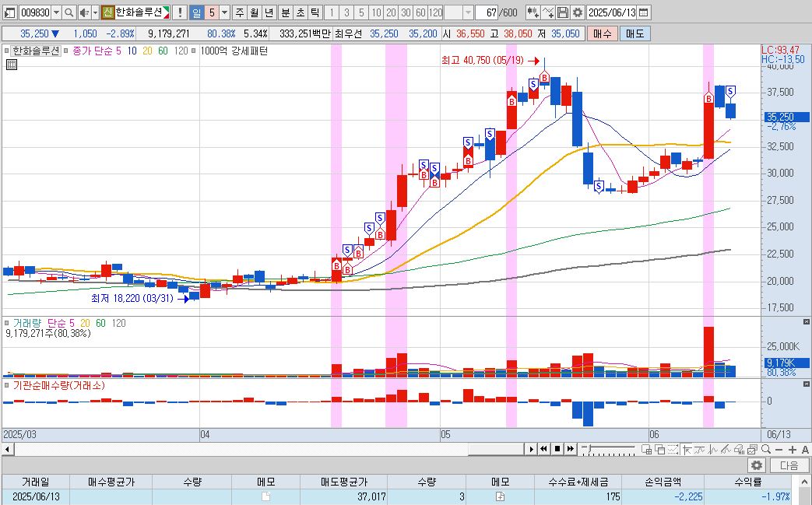
Task: Click the exclamation mark info icon
Action: pyautogui.click(x=180, y=12)
